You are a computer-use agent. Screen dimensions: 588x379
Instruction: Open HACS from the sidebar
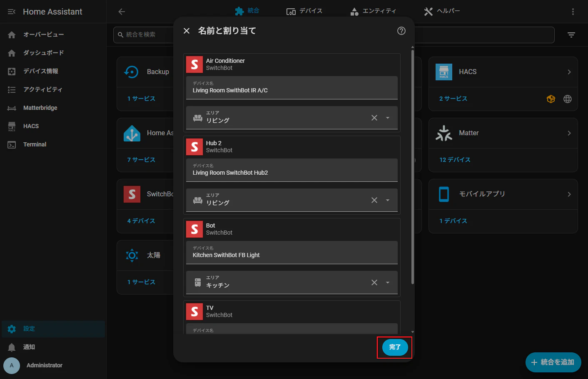53,126
